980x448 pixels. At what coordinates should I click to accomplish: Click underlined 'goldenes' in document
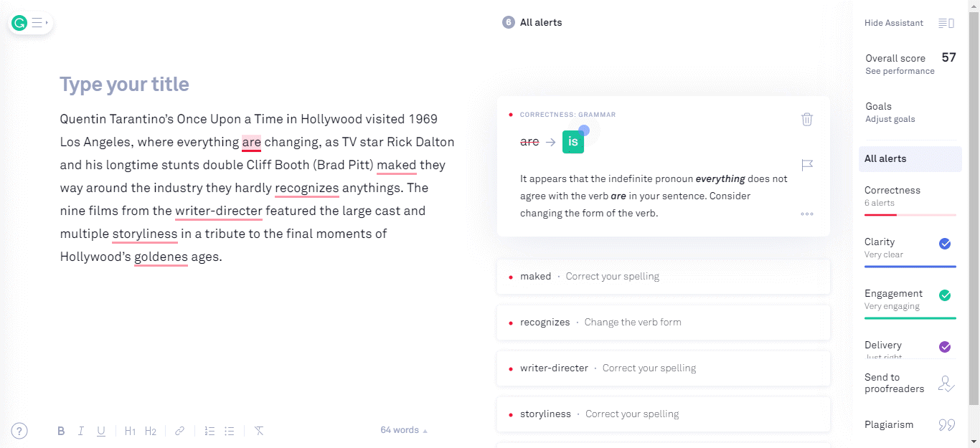pyautogui.click(x=161, y=257)
